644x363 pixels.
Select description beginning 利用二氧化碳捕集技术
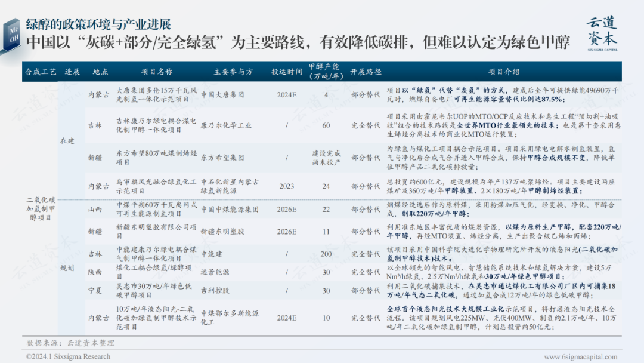coord(501,291)
